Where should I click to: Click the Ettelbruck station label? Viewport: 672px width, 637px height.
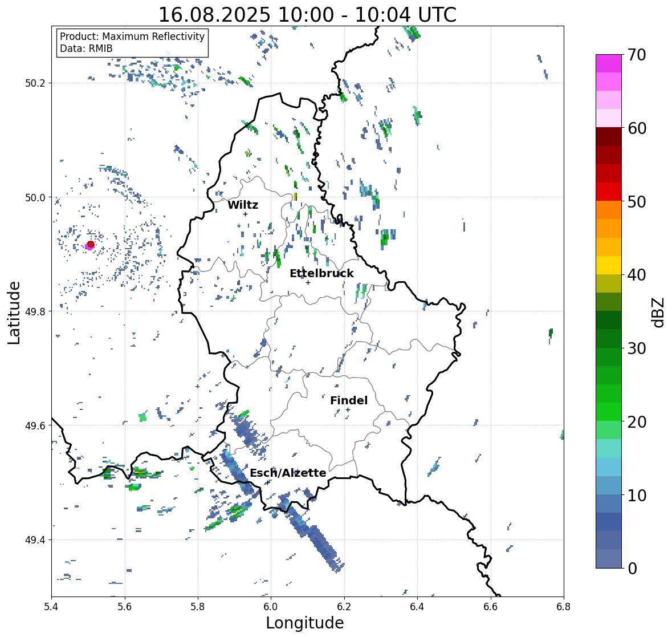(x=321, y=274)
